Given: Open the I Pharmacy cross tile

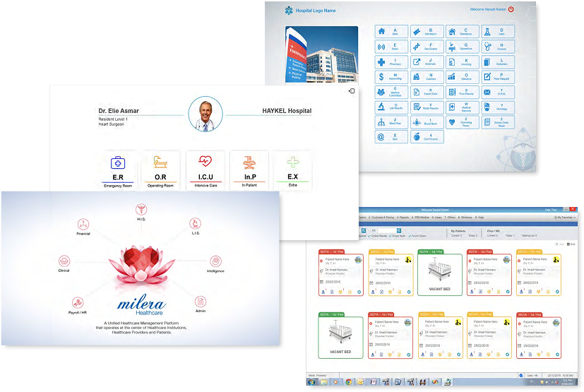Looking at the screenshot, I should (x=391, y=62).
